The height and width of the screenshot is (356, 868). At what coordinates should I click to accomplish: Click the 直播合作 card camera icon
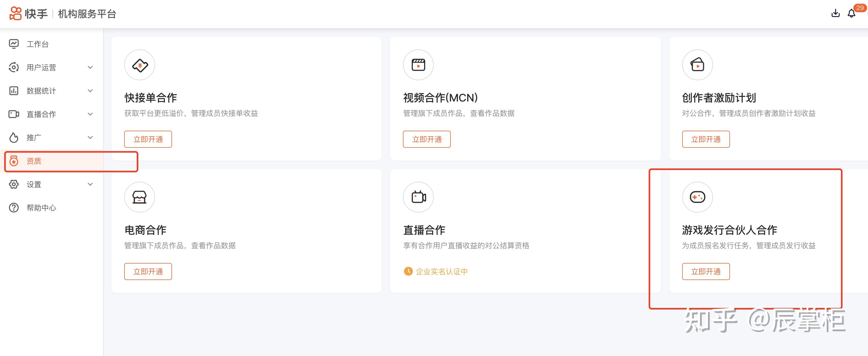coord(418,197)
